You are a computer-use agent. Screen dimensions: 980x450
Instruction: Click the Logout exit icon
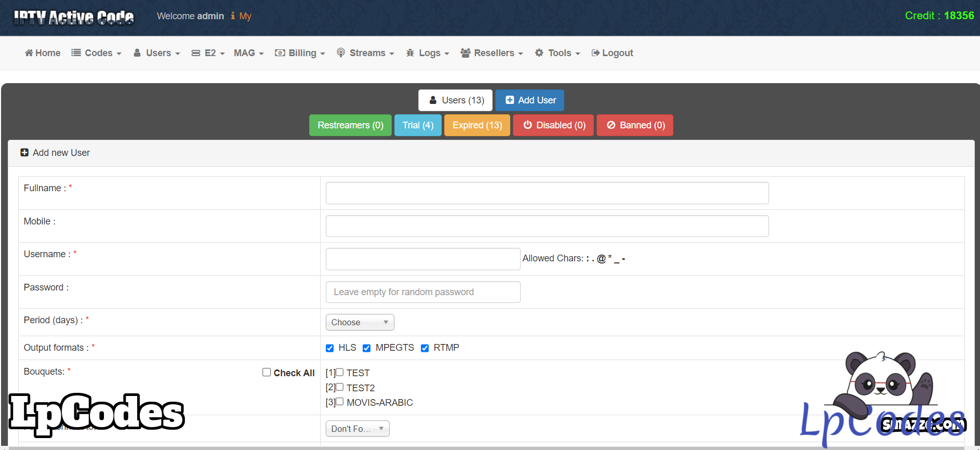click(x=595, y=53)
